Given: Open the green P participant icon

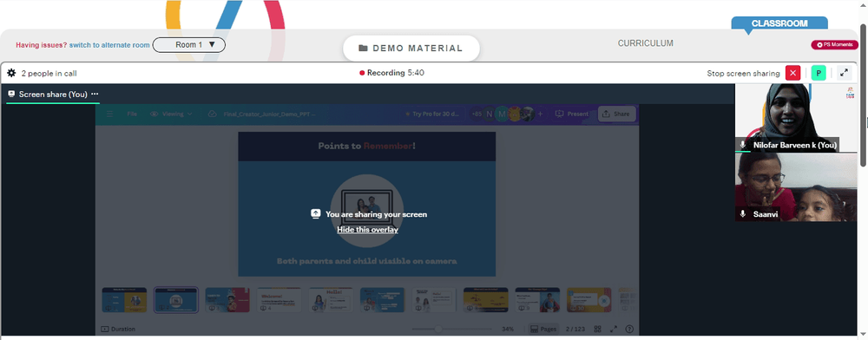Looking at the screenshot, I should (x=819, y=73).
